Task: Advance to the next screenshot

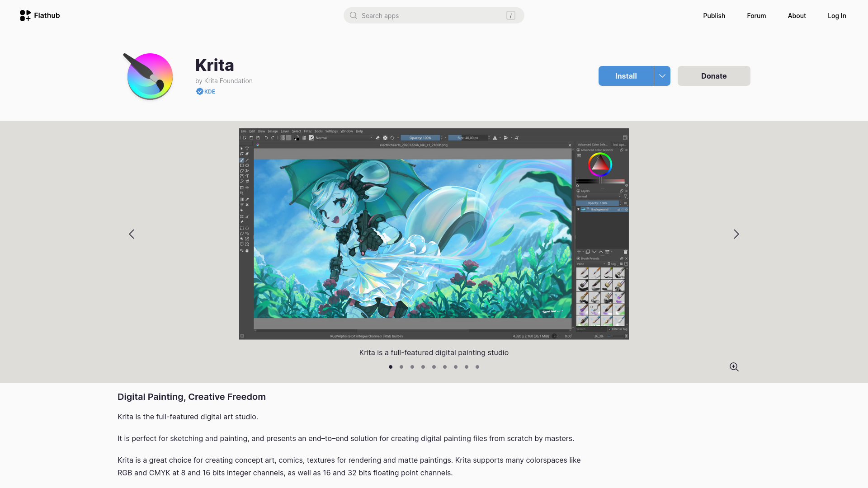Action: 736,234
